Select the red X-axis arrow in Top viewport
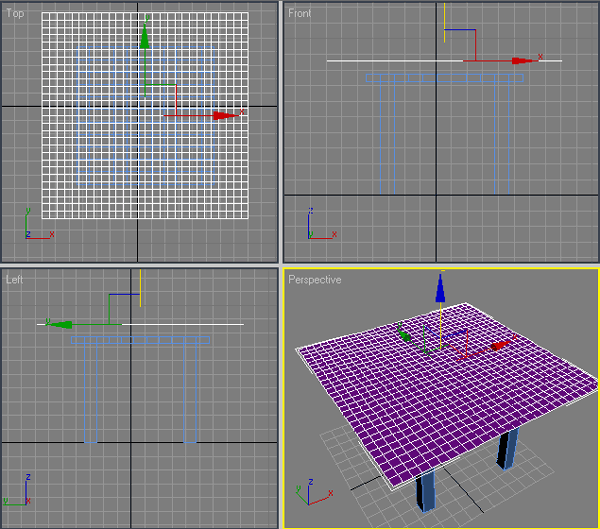Image resolution: width=600 pixels, height=529 pixels. (224, 116)
